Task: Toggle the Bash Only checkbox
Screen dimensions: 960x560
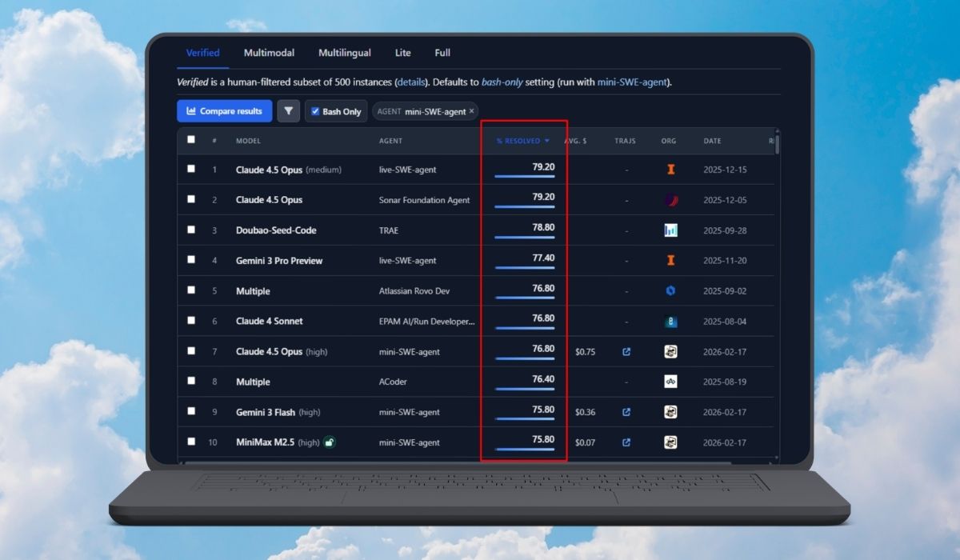Action: click(x=315, y=111)
